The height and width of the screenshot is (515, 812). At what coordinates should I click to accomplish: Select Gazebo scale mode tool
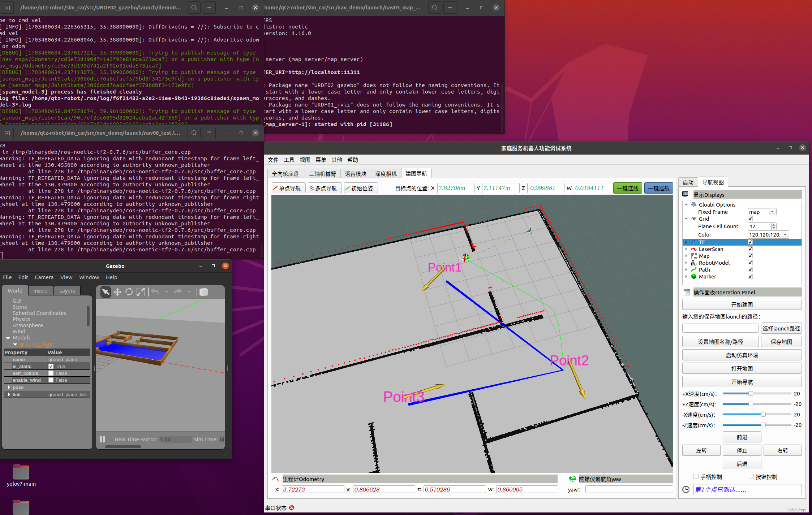tap(141, 292)
